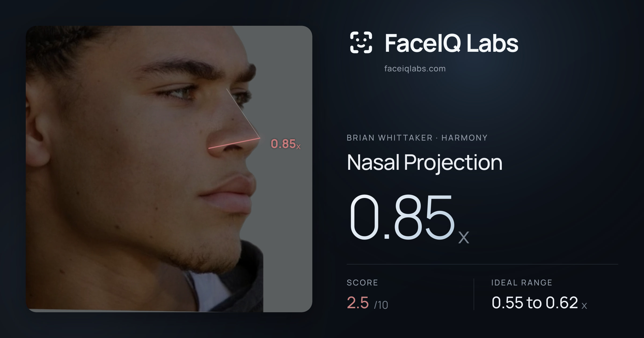Open the faceiqlabs.com link
Screen dimensions: 644x338
click(x=415, y=69)
